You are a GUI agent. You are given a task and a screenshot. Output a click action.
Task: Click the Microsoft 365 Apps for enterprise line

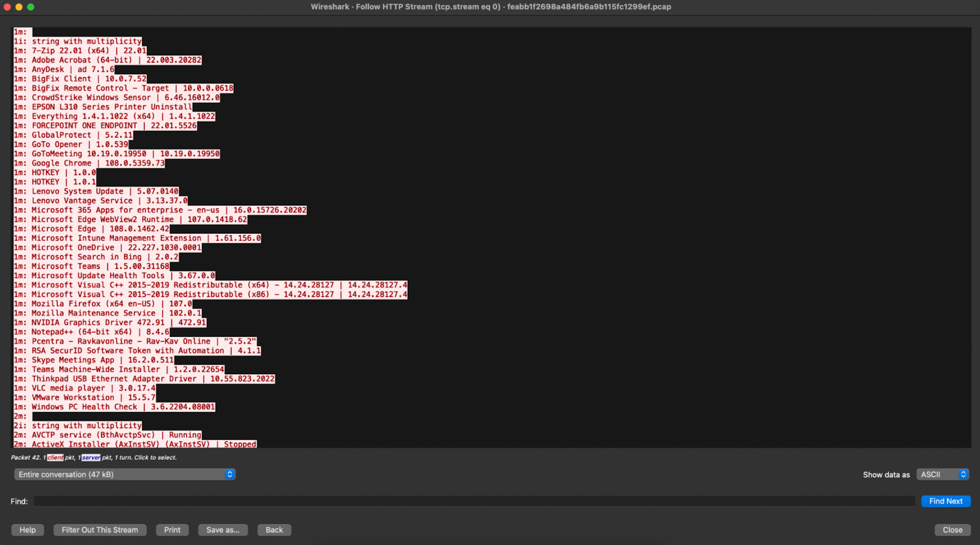160,210
